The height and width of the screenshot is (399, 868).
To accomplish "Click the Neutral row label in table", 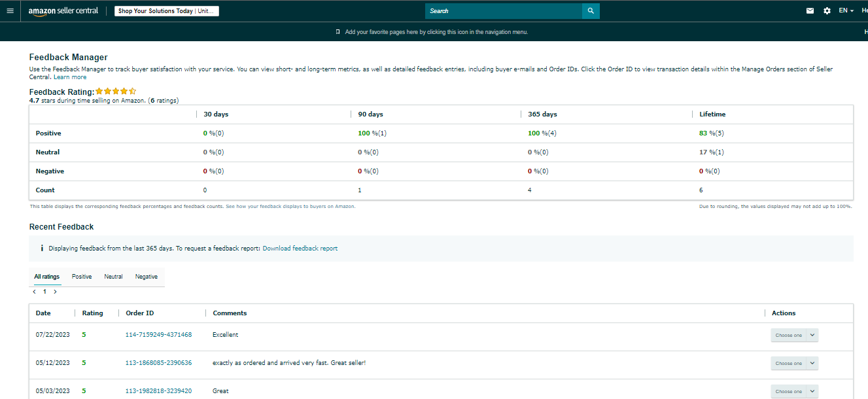I will 48,152.
